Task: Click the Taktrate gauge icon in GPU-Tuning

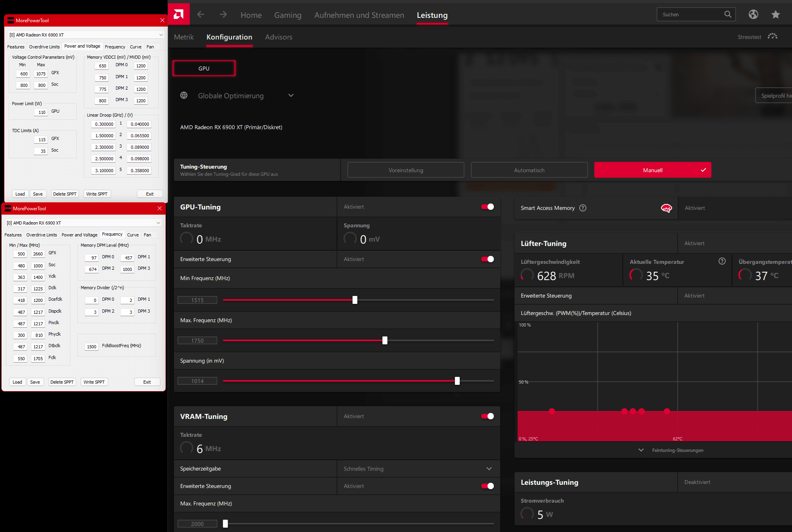Action: (x=187, y=238)
